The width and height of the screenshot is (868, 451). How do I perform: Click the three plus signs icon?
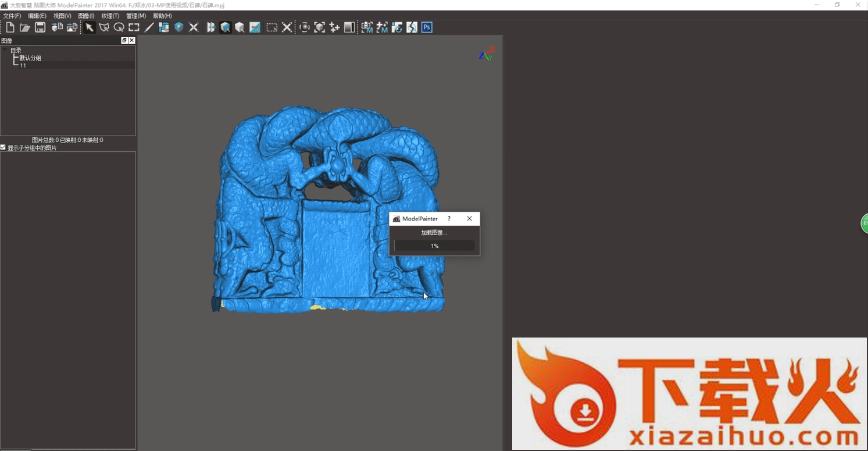coord(334,27)
